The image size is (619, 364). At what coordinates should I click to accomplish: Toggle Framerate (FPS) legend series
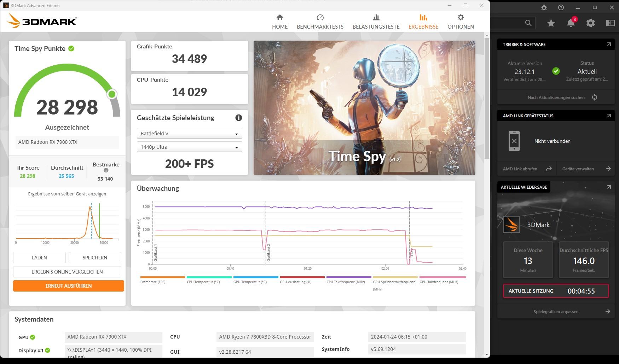pyautogui.click(x=163, y=280)
